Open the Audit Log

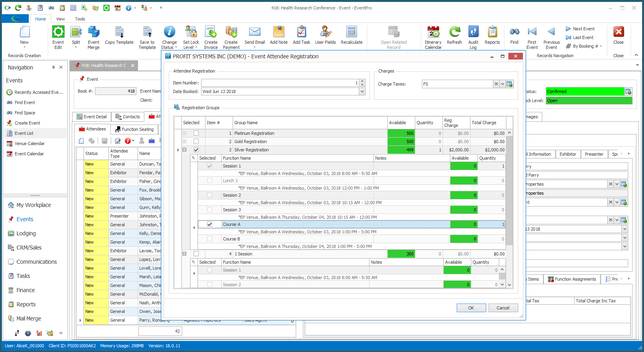click(x=473, y=37)
